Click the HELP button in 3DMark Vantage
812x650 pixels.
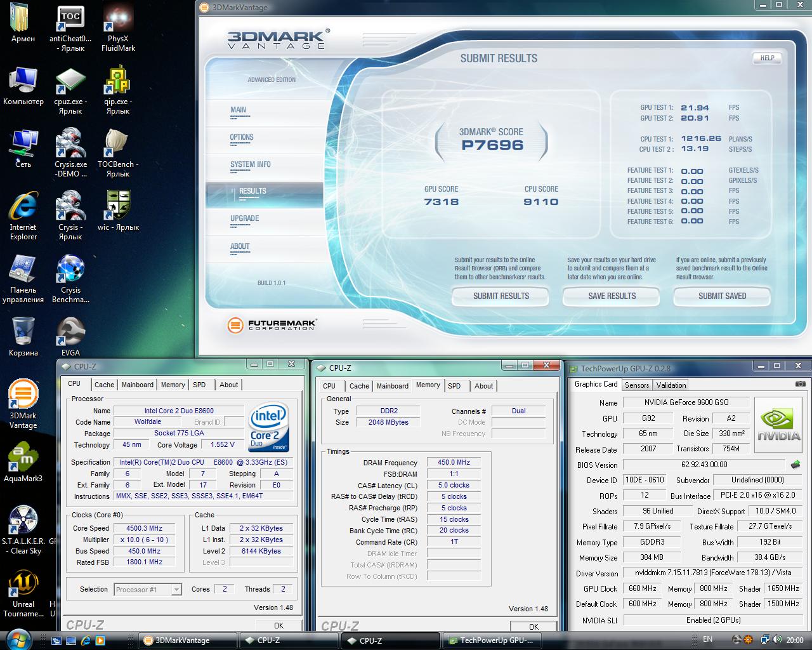coord(768,58)
